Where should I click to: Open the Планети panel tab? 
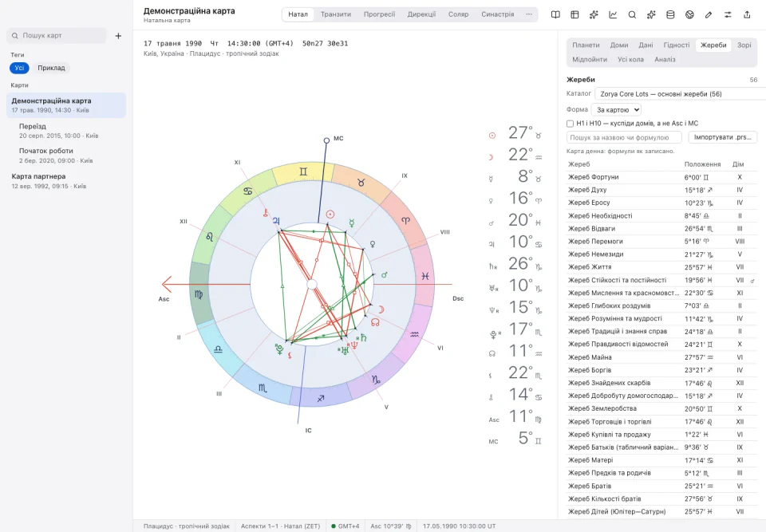pos(586,45)
